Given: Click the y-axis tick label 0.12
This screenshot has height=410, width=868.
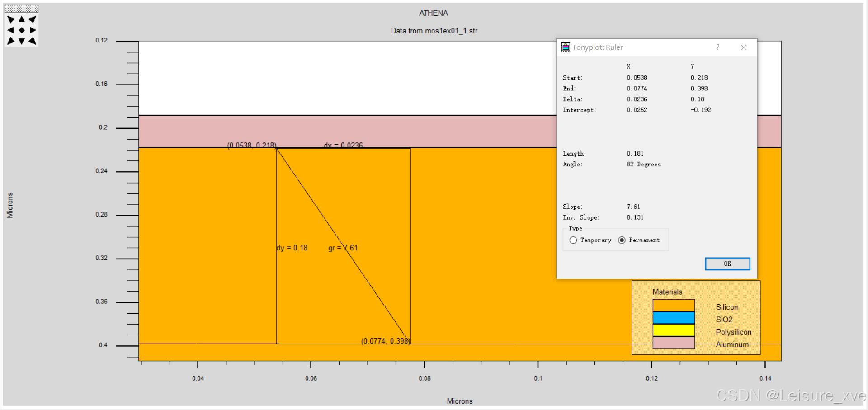Looking at the screenshot, I should tap(101, 40).
